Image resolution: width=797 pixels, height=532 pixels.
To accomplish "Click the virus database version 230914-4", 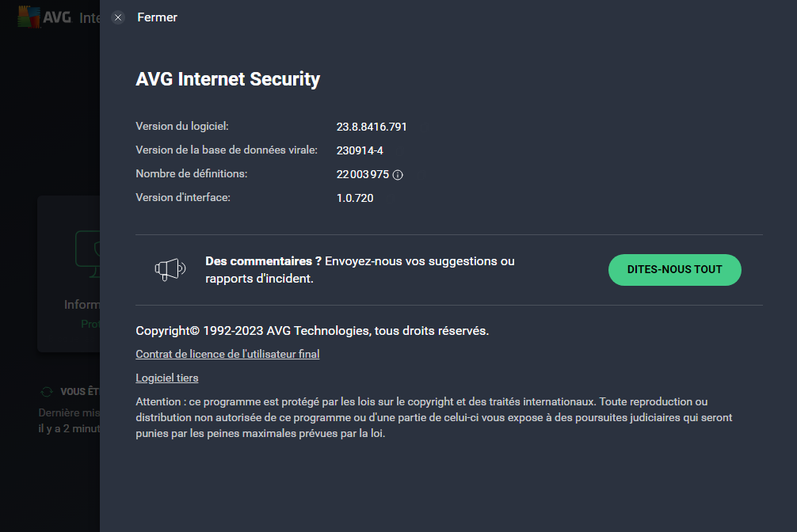I will [x=360, y=150].
